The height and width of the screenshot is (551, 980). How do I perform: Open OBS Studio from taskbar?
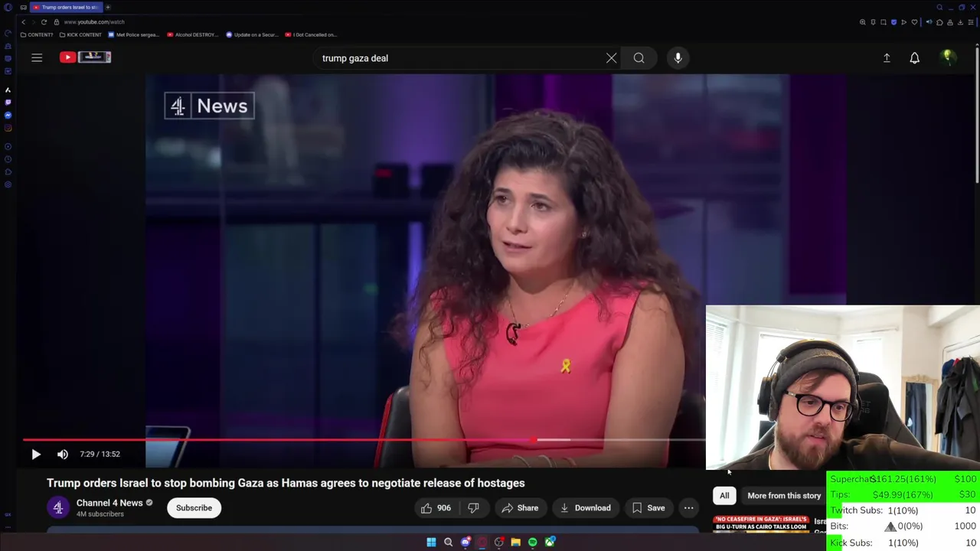[x=499, y=542]
